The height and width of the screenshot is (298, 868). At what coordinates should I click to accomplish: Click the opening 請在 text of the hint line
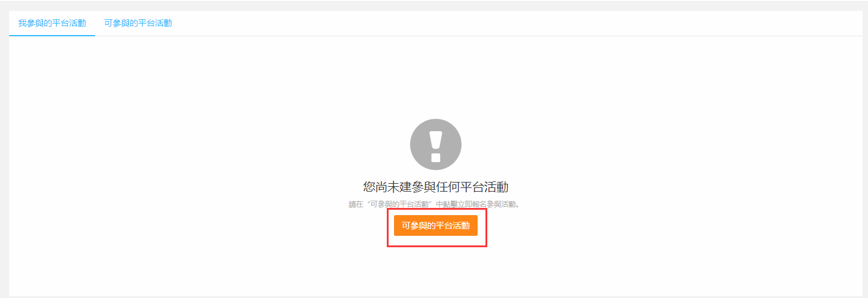(x=355, y=204)
